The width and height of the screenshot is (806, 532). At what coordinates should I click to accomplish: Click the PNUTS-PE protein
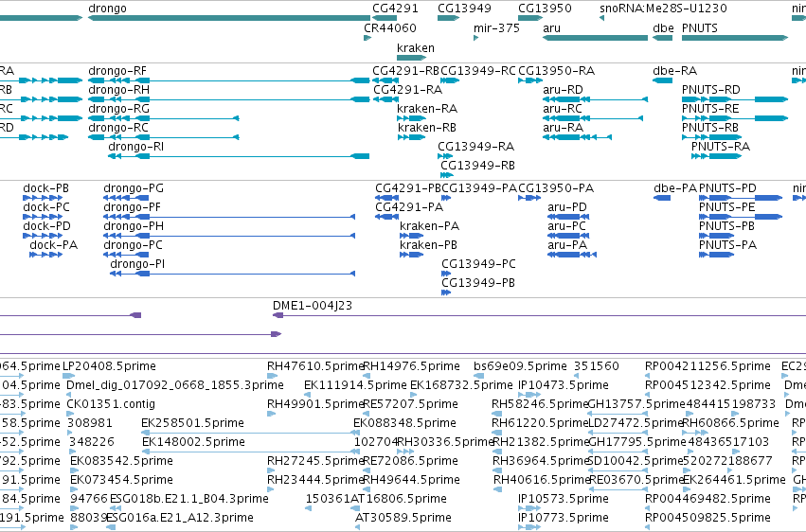(x=741, y=217)
